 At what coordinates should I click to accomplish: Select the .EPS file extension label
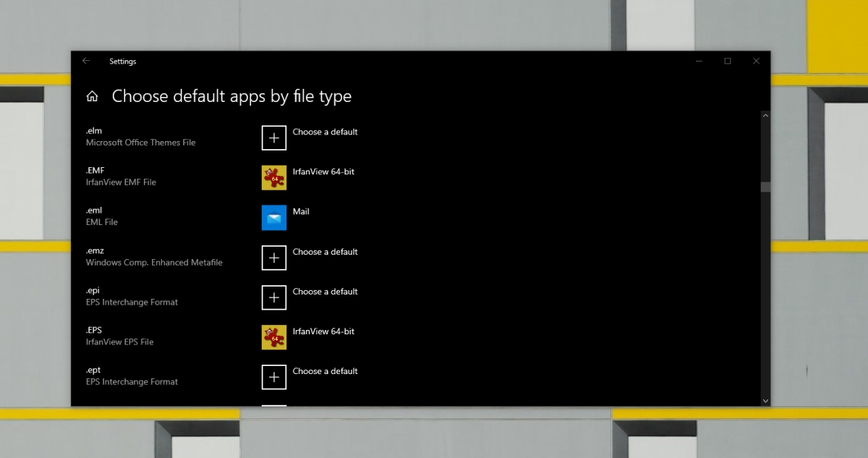(x=94, y=331)
